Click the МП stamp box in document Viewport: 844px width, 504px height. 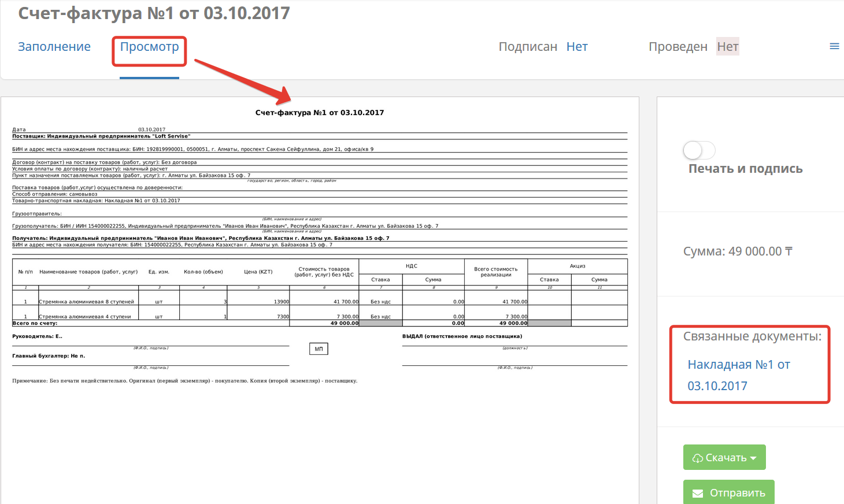tap(319, 349)
